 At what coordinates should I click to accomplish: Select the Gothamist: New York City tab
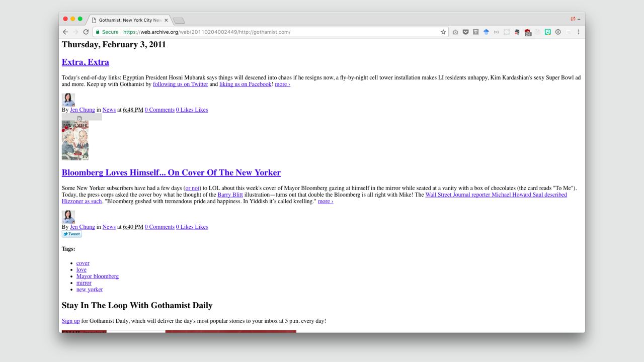(x=129, y=20)
